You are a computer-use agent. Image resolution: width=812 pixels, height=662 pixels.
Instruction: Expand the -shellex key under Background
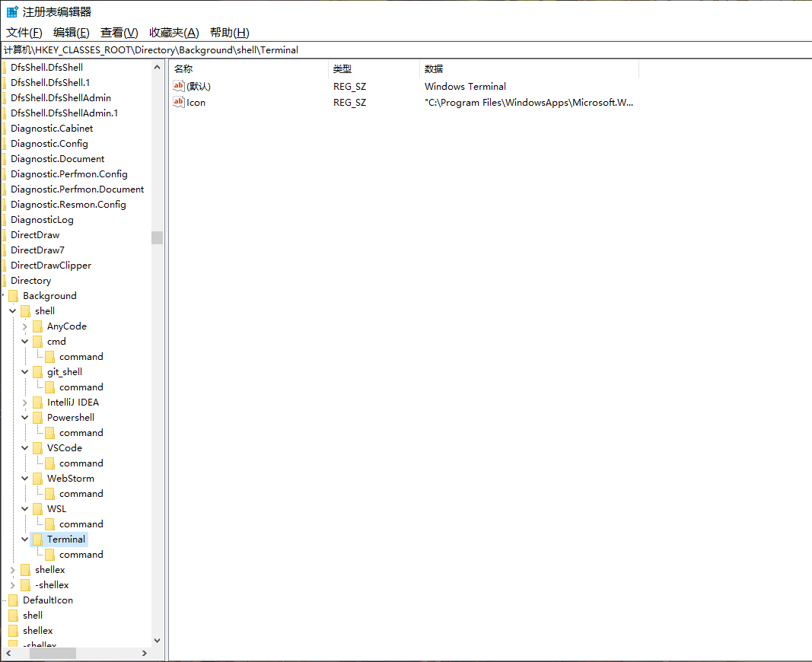[x=12, y=585]
